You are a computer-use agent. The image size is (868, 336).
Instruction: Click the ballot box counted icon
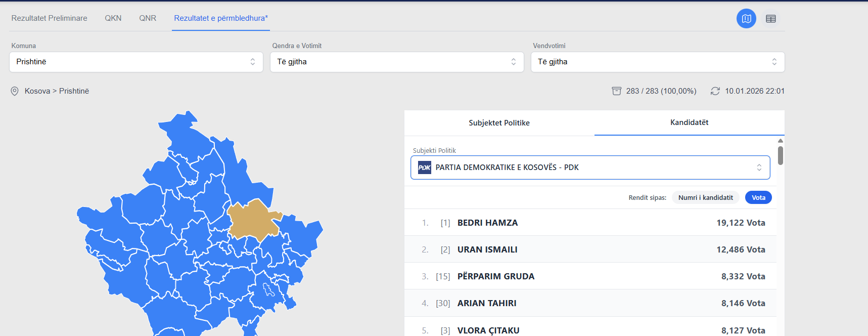coord(616,91)
